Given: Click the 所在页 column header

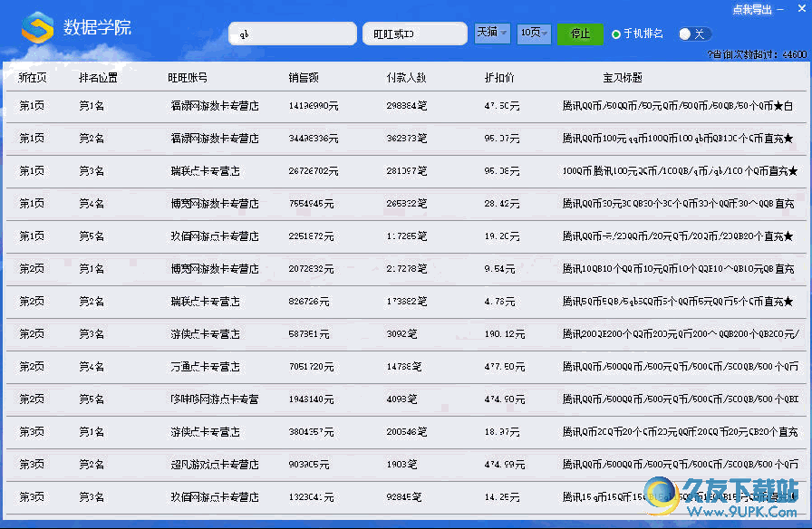Looking at the screenshot, I should 32,78.
